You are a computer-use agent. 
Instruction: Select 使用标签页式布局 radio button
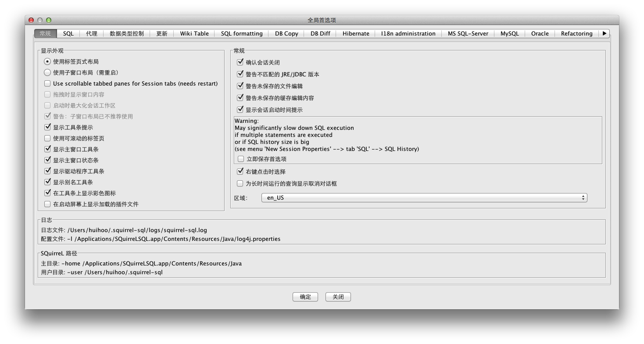47,62
